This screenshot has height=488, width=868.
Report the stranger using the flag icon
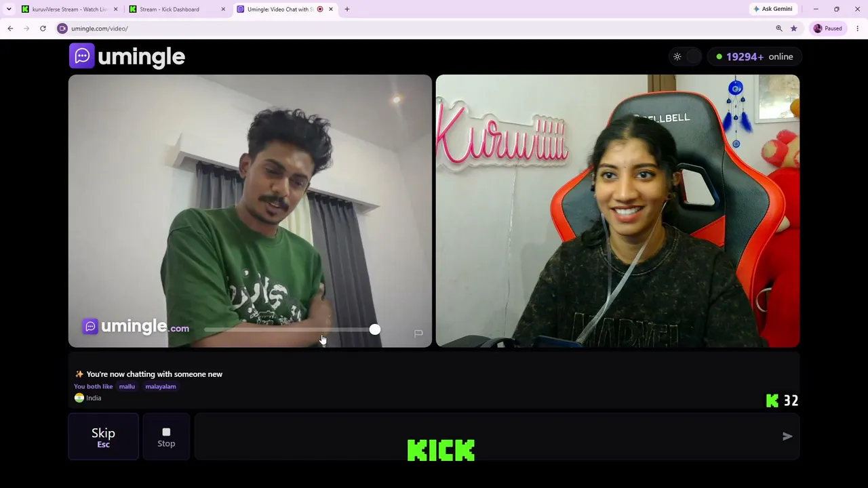(418, 333)
